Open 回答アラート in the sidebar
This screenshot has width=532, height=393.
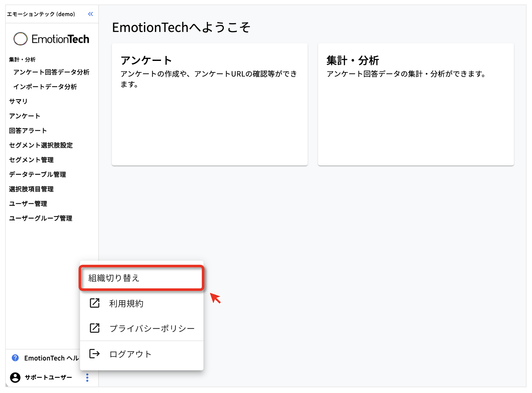(28, 131)
